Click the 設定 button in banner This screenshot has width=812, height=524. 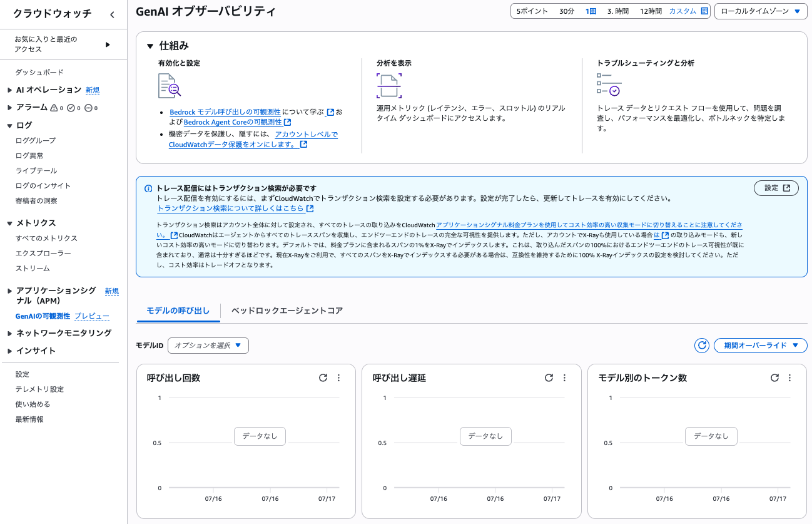[776, 188]
